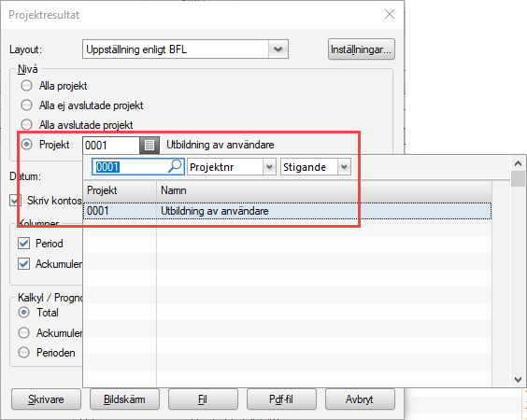This screenshot has width=527, height=420.
Task: Close the Projektresultat dialog
Action: pyautogui.click(x=390, y=14)
